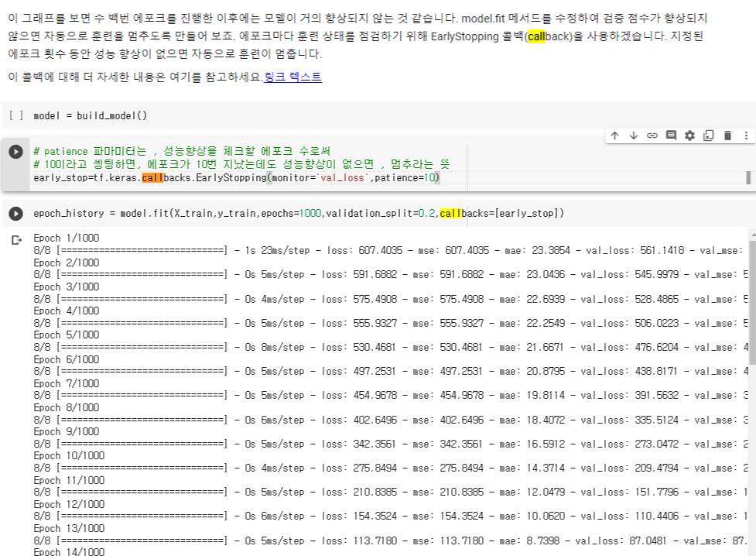This screenshot has width=756, height=556.
Task: Click the second comment about 10 epochs
Action: (241, 164)
